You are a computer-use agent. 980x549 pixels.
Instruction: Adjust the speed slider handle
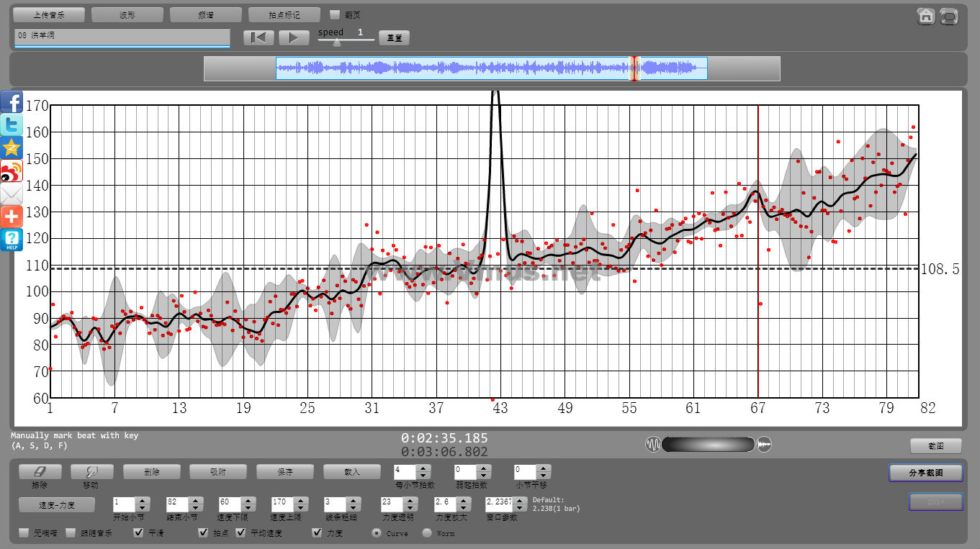[x=336, y=42]
